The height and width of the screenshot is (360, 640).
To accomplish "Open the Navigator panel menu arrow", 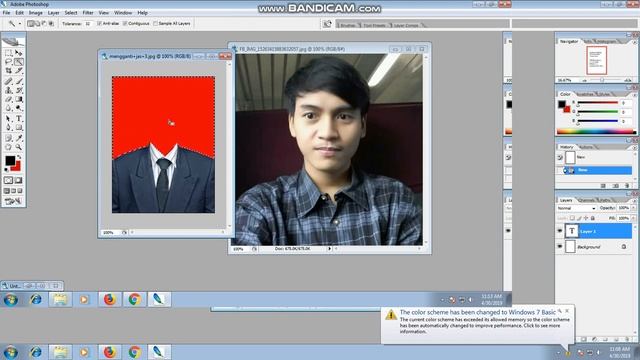I will click(x=634, y=42).
